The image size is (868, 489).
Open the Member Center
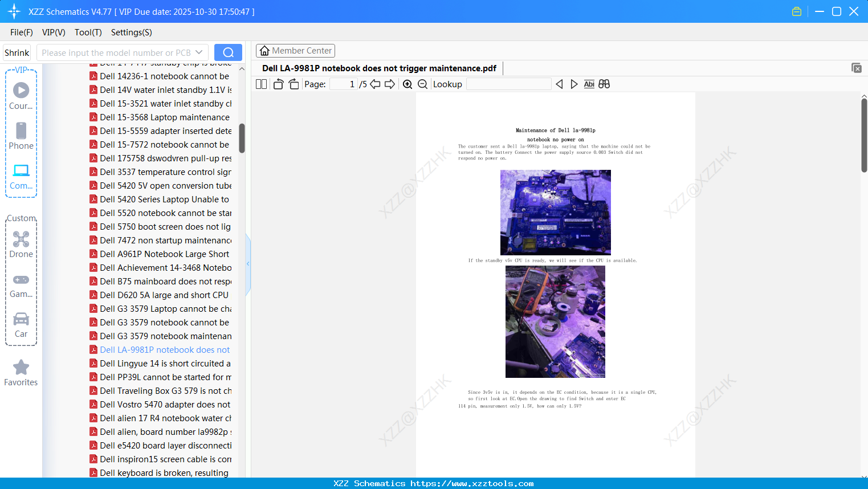(295, 51)
